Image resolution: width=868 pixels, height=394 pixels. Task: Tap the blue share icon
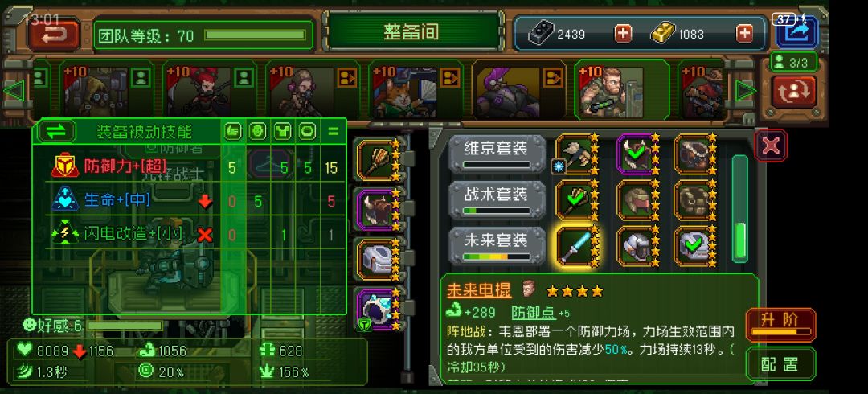pos(796,33)
